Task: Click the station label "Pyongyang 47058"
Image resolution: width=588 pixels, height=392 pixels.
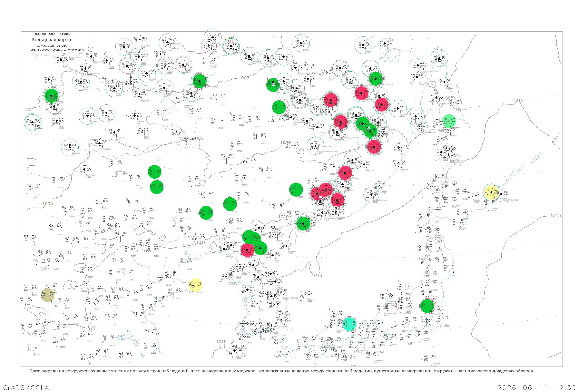Action: point(246,273)
